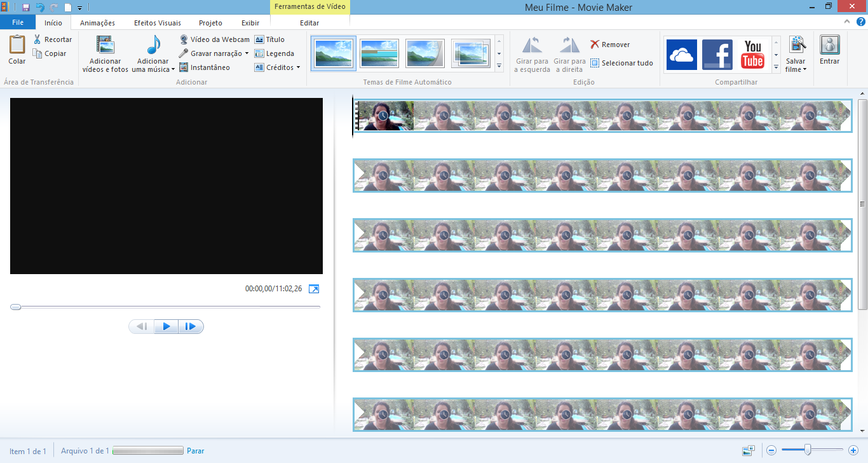Expand the Créditos dropdown arrow
This screenshot has width=868, height=463.
(298, 67)
